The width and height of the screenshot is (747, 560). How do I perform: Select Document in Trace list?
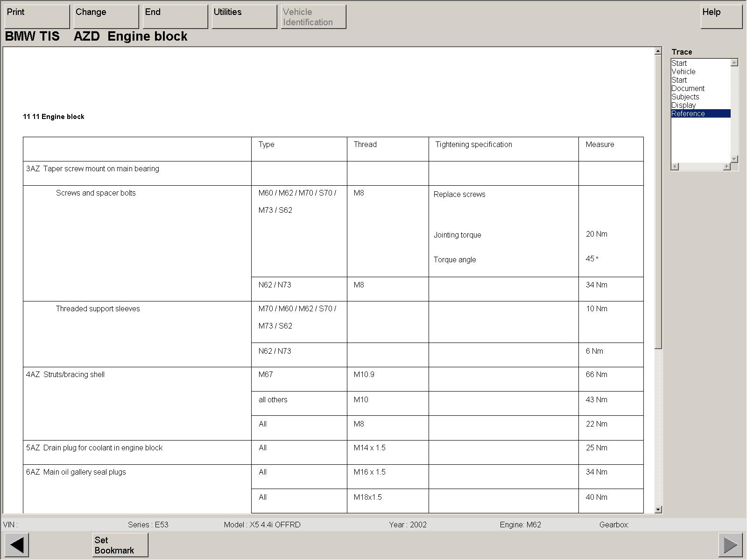[688, 89]
